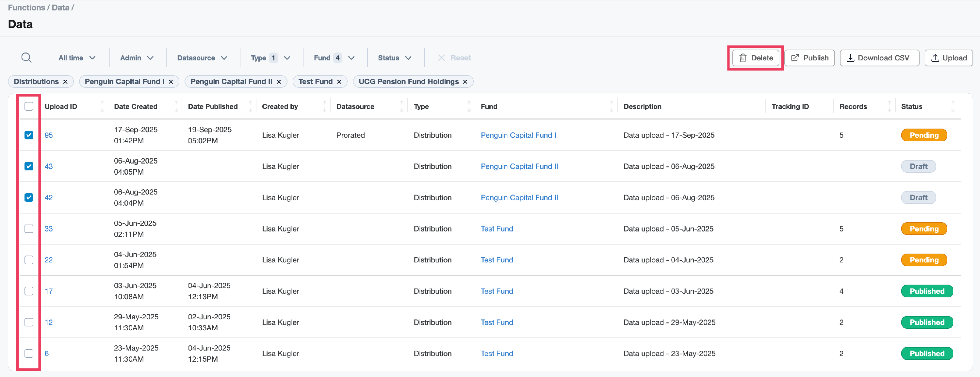Click the Delete trash button
The height and width of the screenshot is (377, 980).
pyautogui.click(x=756, y=58)
